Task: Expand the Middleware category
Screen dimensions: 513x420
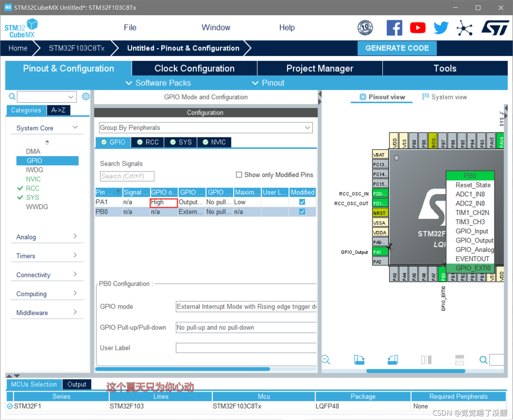Action: (75, 312)
